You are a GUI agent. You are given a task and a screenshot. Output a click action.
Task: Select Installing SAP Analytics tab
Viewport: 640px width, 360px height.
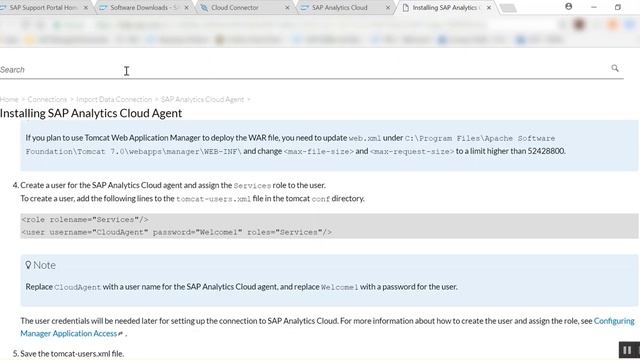click(x=445, y=7)
